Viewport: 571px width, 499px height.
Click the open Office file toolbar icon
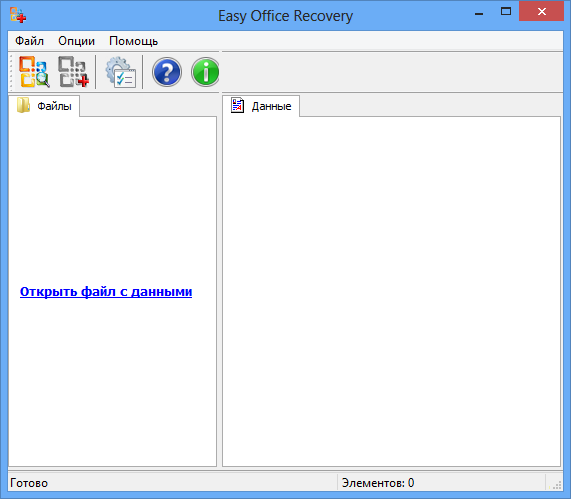34,72
